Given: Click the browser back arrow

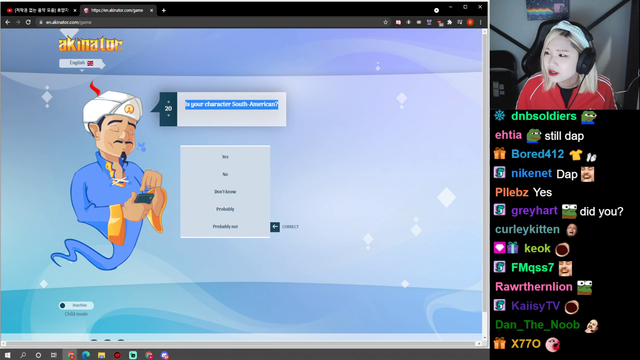Looking at the screenshot, I should [8, 22].
